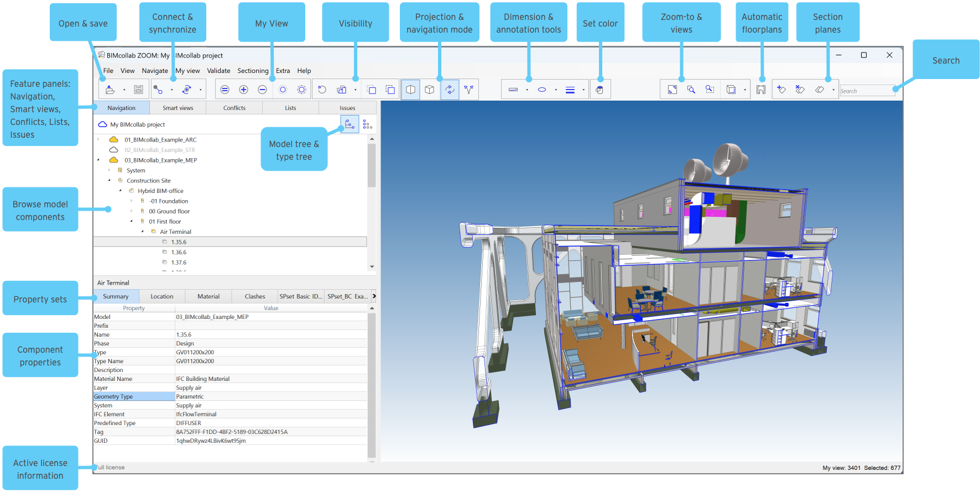The width and height of the screenshot is (980, 492).
Task: Open dropdown arrow beside Connect icon
Action: tap(171, 90)
